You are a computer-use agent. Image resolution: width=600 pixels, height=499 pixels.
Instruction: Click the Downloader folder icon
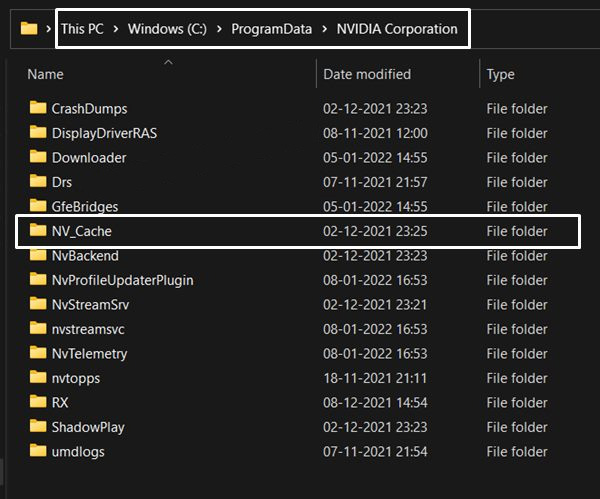click(38, 157)
